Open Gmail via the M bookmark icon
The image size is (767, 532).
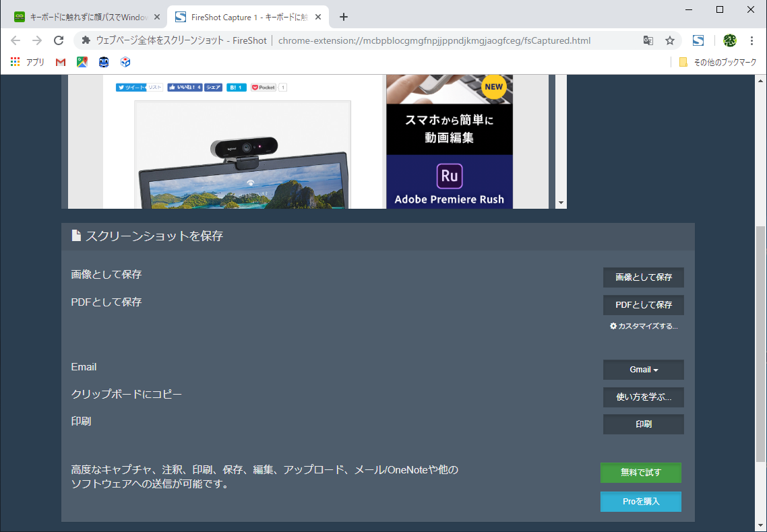pyautogui.click(x=60, y=62)
